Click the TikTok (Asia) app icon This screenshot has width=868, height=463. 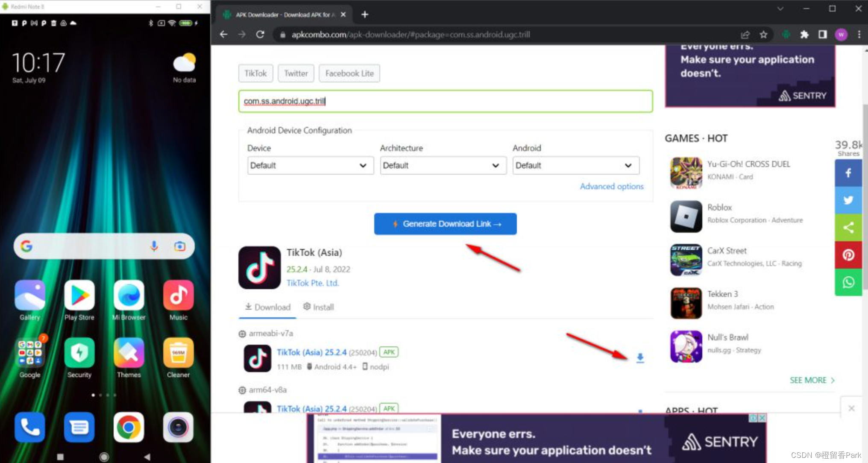[x=259, y=267]
